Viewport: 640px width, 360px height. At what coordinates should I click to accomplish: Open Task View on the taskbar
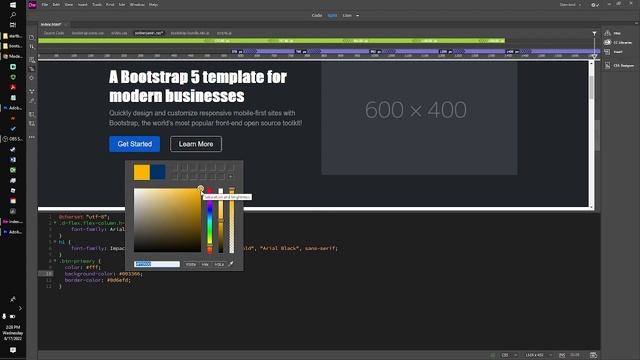click(13, 25)
